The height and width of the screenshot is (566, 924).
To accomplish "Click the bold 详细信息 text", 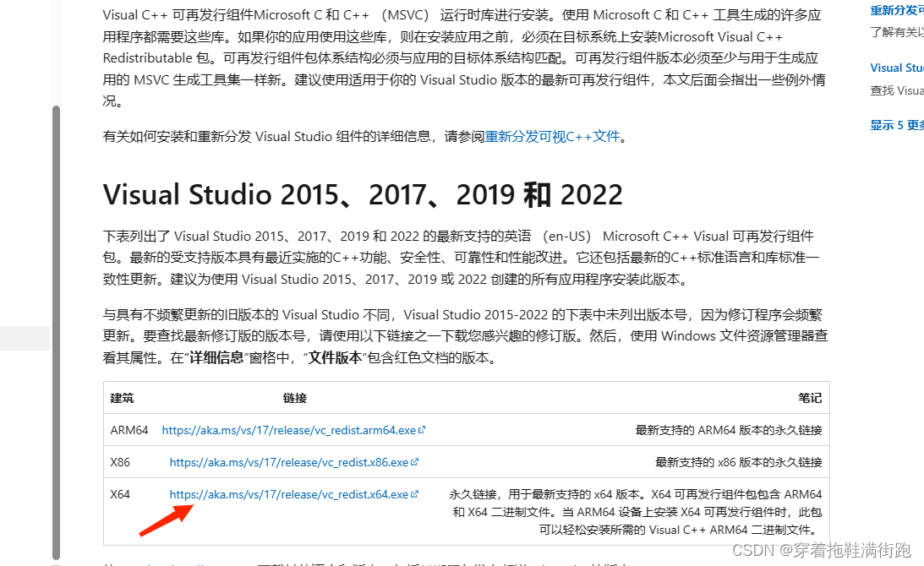I will point(216,357).
